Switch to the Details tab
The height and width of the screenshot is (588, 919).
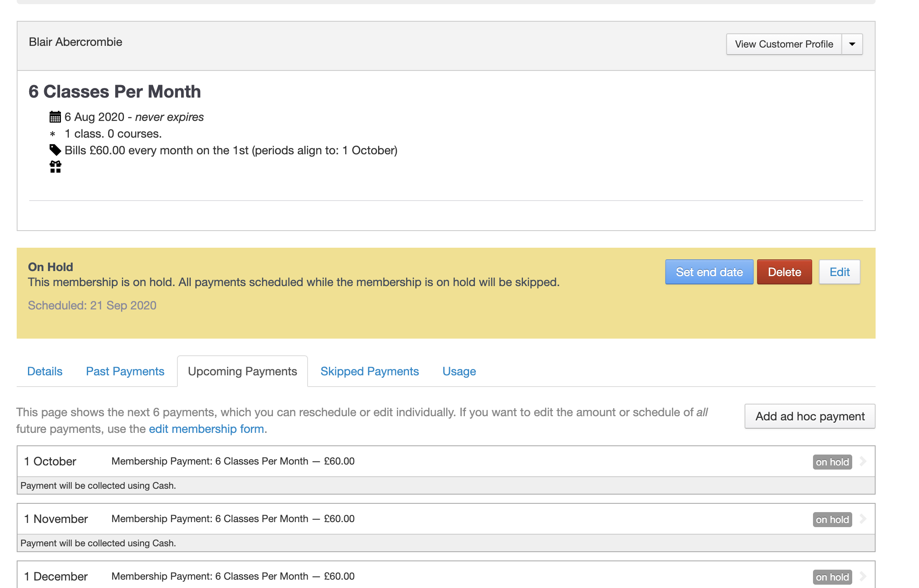tap(45, 371)
